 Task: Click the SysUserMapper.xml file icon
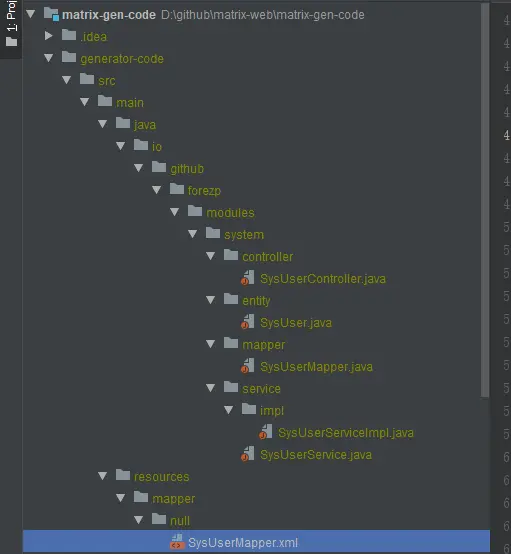tap(177, 542)
